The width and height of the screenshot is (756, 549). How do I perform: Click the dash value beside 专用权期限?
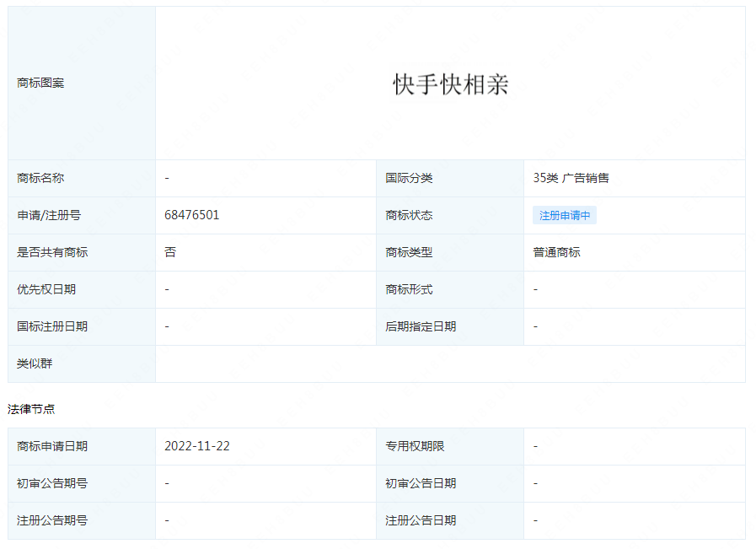(535, 446)
